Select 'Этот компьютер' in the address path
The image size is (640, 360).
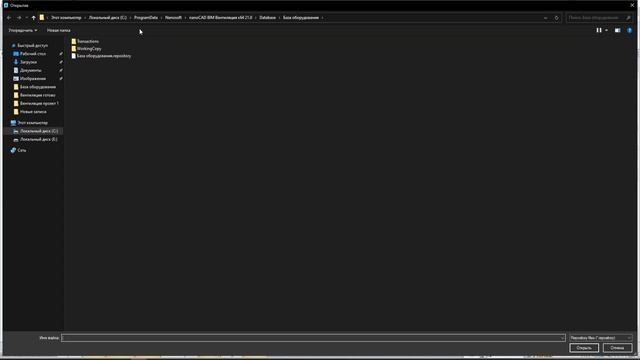(x=66, y=18)
